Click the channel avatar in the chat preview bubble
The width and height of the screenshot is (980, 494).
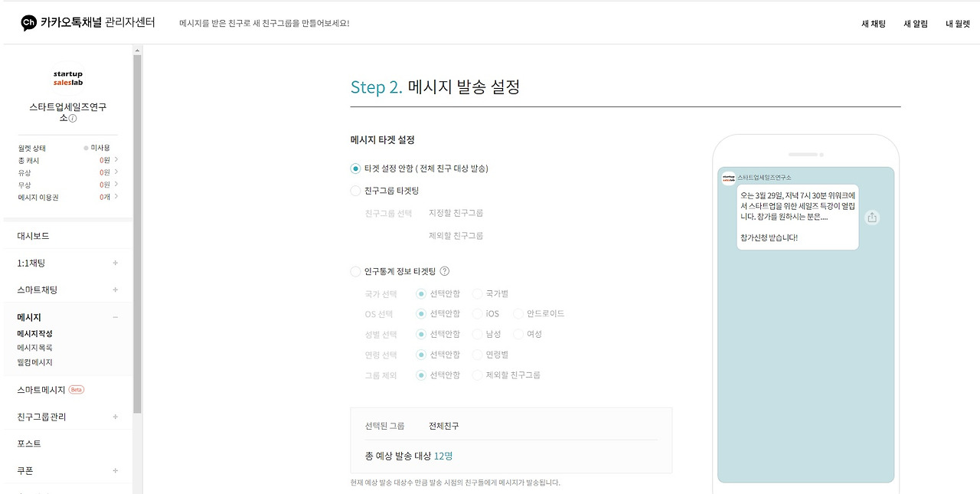pyautogui.click(x=728, y=176)
